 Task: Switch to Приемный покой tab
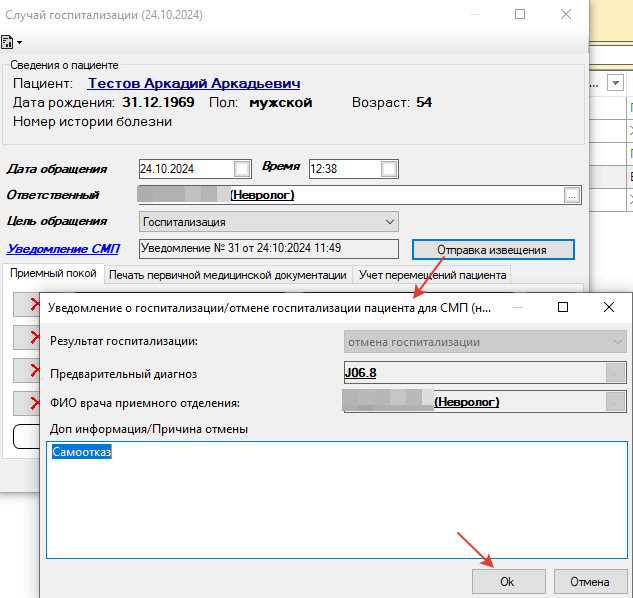click(53, 274)
